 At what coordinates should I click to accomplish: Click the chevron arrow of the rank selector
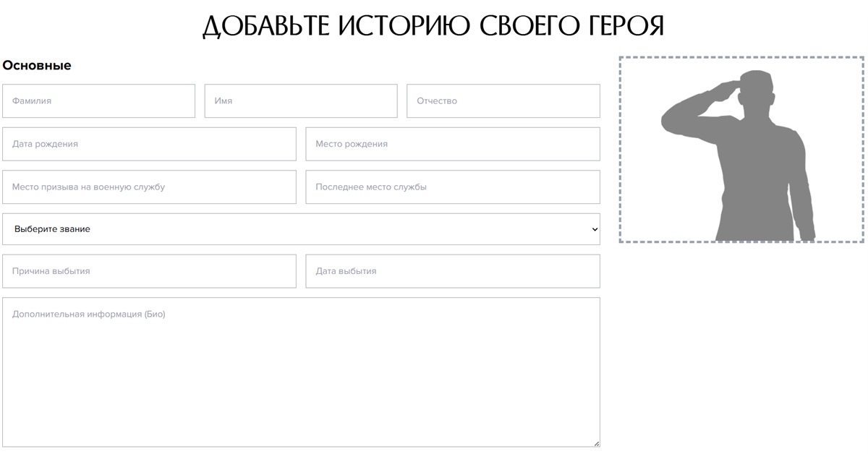[595, 230]
